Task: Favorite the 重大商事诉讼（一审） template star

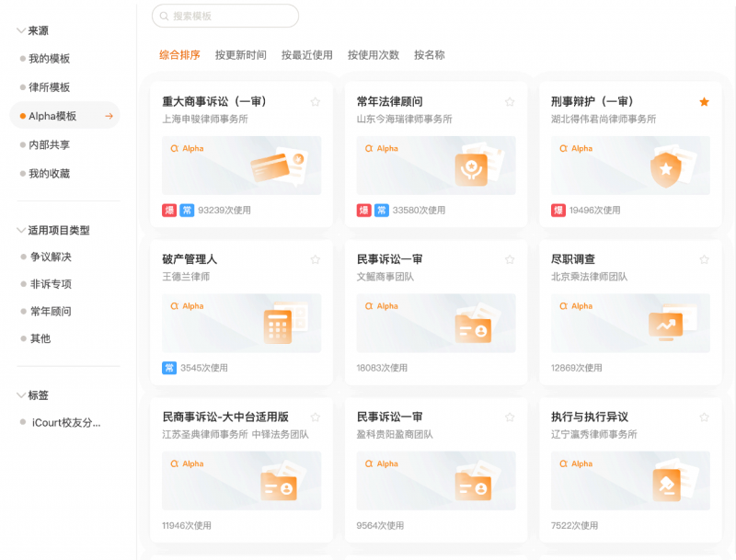Action: (316, 102)
